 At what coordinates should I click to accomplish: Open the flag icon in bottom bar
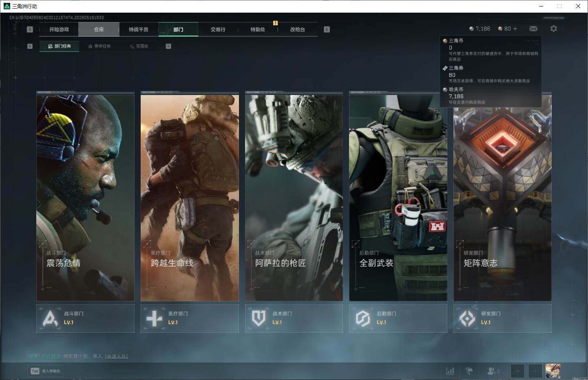pyautogui.click(x=469, y=371)
